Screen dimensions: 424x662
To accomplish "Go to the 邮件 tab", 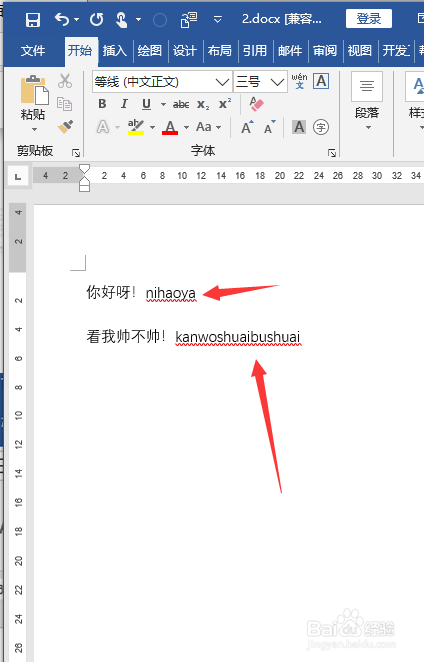I will (290, 51).
